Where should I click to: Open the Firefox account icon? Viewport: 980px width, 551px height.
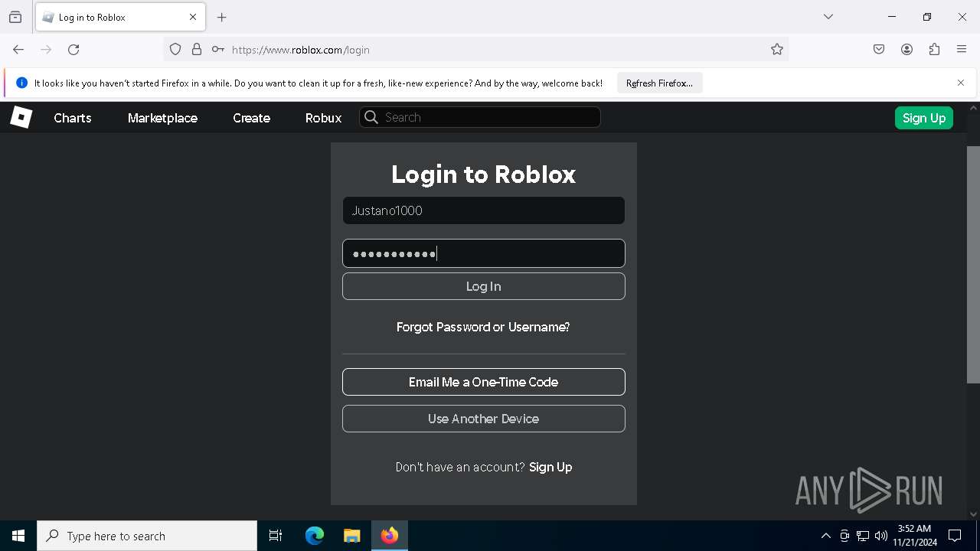tap(906, 50)
